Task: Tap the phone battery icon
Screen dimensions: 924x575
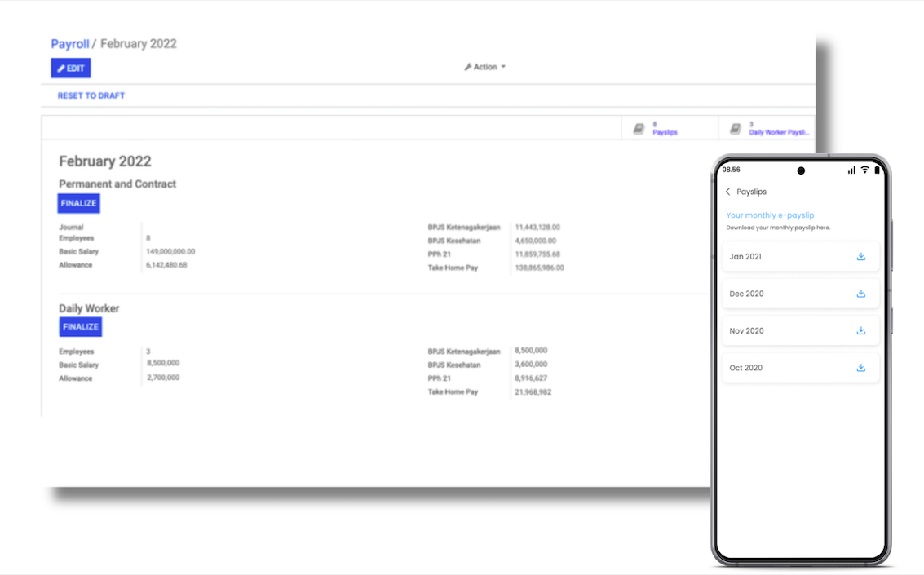Action: tap(877, 170)
